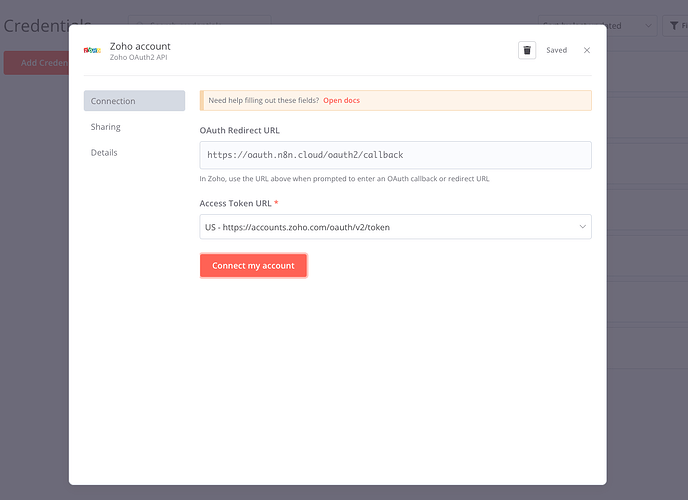Open docs link in help banner
Screen dimensions: 688x500
coord(341,100)
